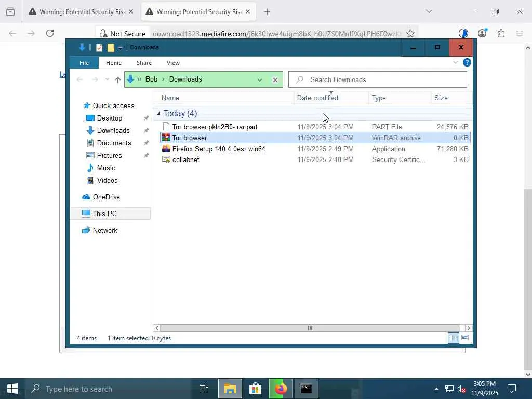Switch to the Home ribbon tab
The height and width of the screenshot is (399, 532).
[114, 63]
